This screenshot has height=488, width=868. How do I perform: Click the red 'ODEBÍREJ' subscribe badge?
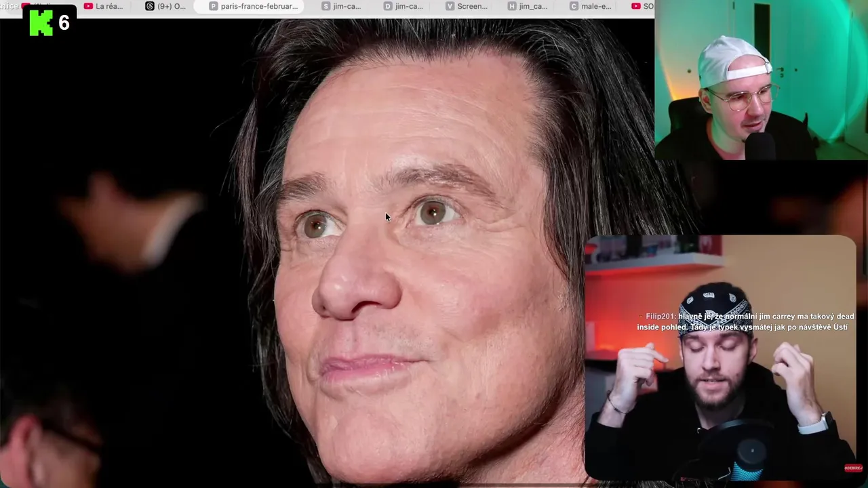click(853, 468)
